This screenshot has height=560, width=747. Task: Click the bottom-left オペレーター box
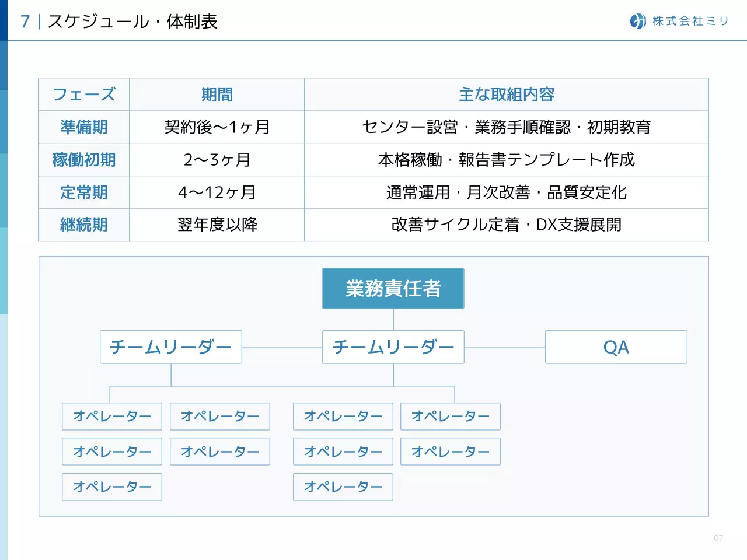(x=111, y=487)
